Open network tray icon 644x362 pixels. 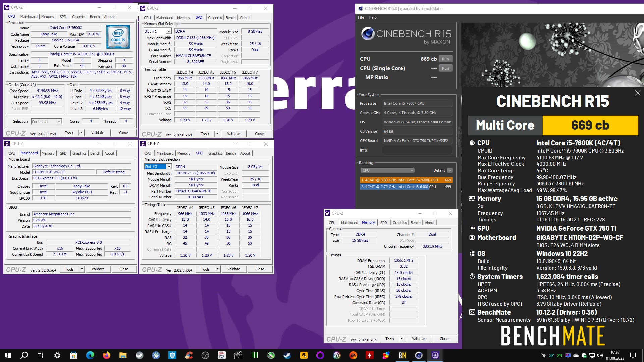click(592, 355)
